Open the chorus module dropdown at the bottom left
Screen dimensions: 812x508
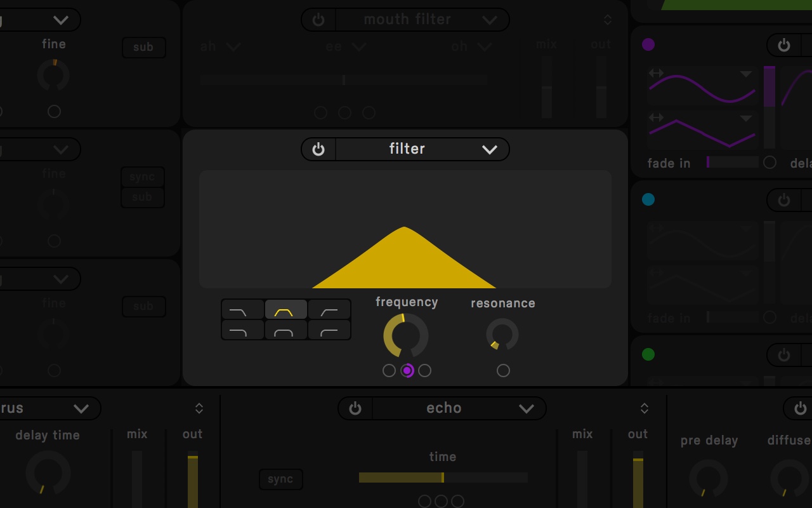pos(81,408)
